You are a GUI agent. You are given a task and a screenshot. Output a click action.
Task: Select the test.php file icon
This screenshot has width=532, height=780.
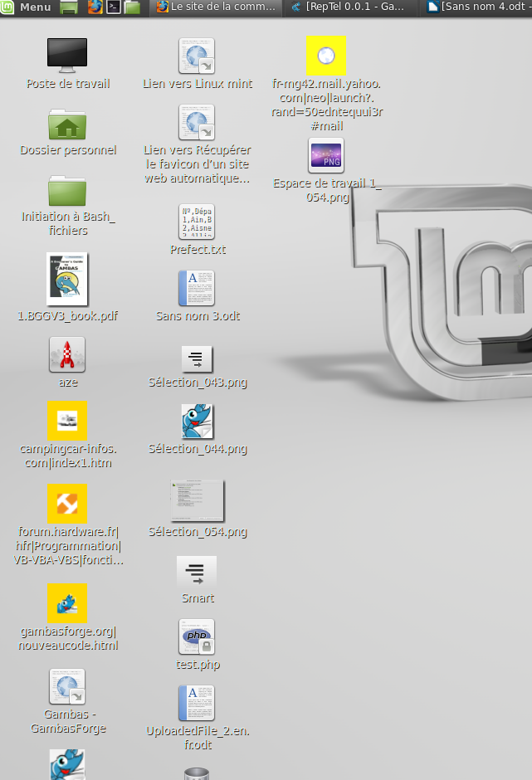[x=197, y=636]
